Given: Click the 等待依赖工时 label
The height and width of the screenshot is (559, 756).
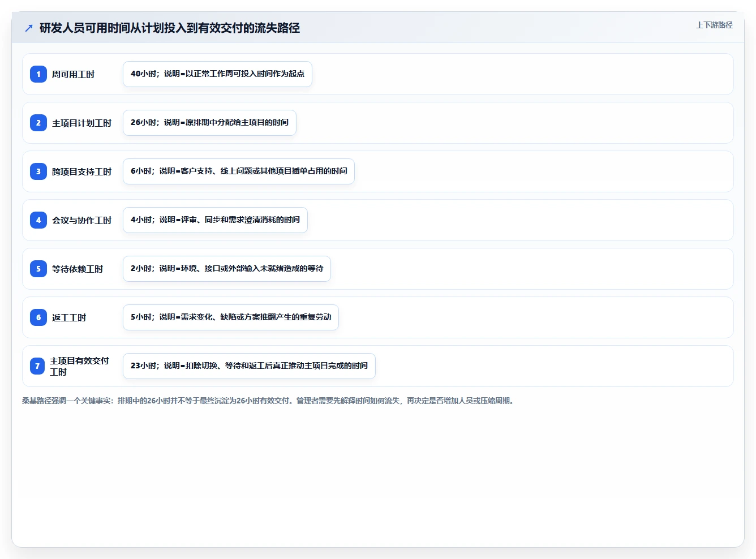Looking at the screenshot, I should 78,269.
